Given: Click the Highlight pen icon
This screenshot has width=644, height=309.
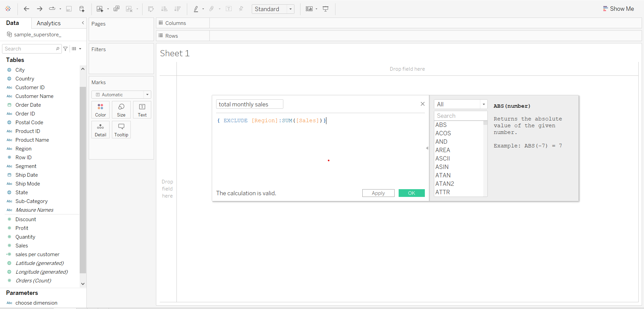Looking at the screenshot, I should tap(196, 9).
